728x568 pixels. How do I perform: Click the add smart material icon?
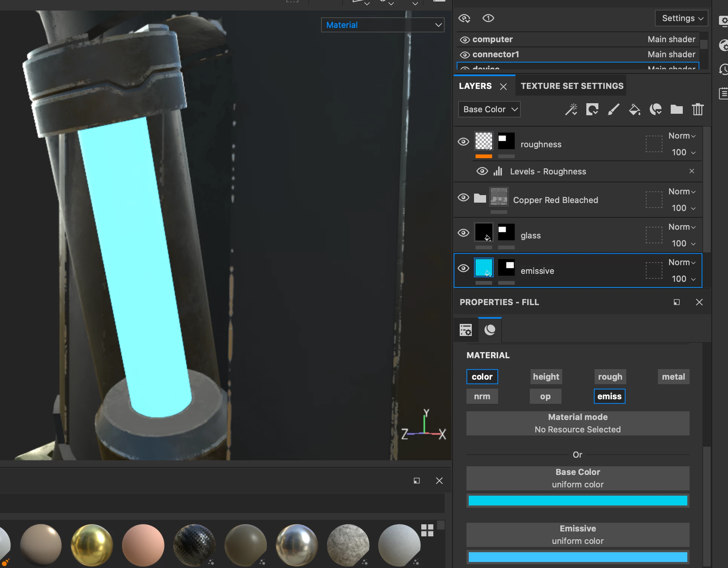pos(656,110)
